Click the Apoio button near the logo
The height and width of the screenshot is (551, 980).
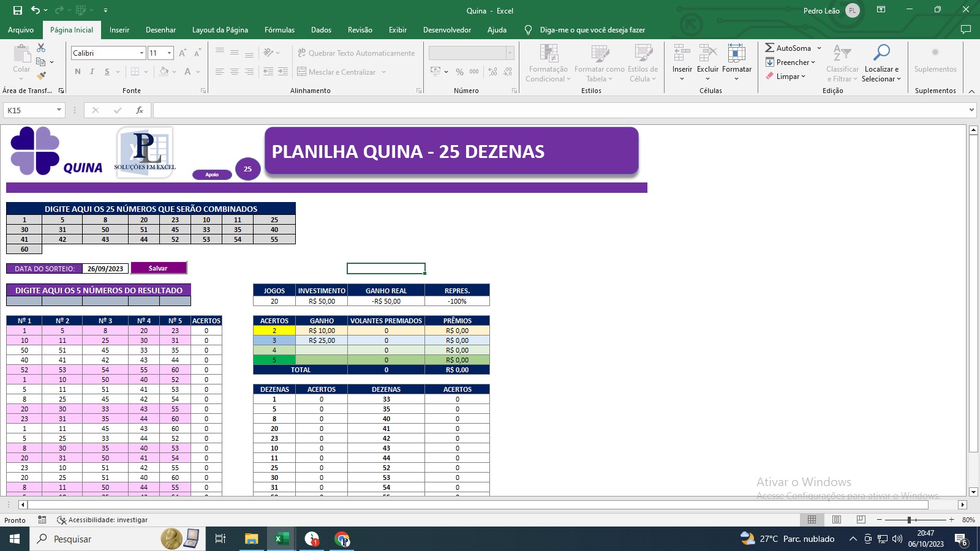click(x=212, y=174)
